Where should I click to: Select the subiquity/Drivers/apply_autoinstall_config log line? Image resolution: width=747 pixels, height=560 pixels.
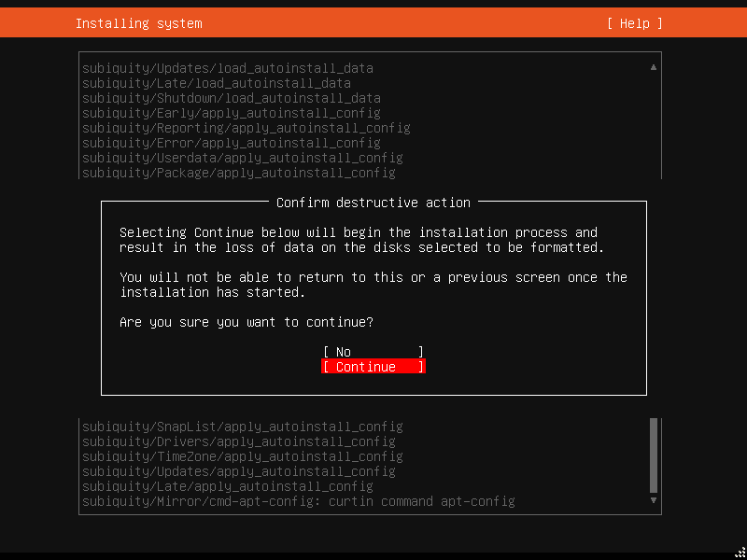point(239,441)
